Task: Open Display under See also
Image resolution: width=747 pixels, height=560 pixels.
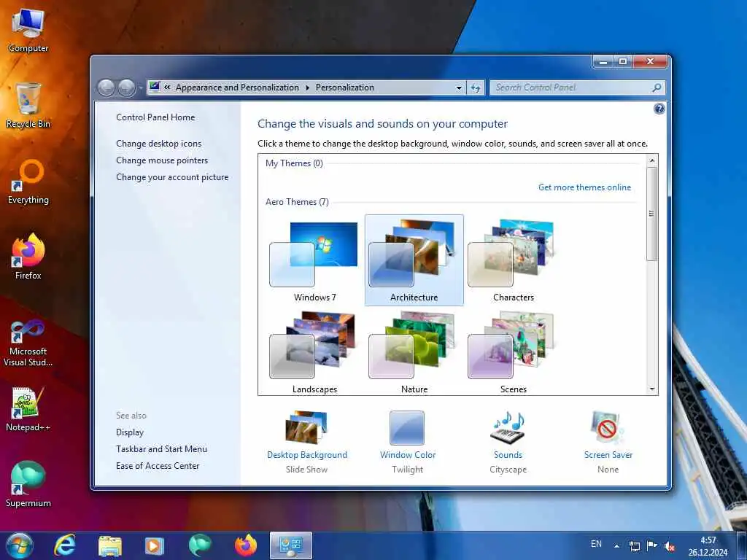Action: (130, 432)
